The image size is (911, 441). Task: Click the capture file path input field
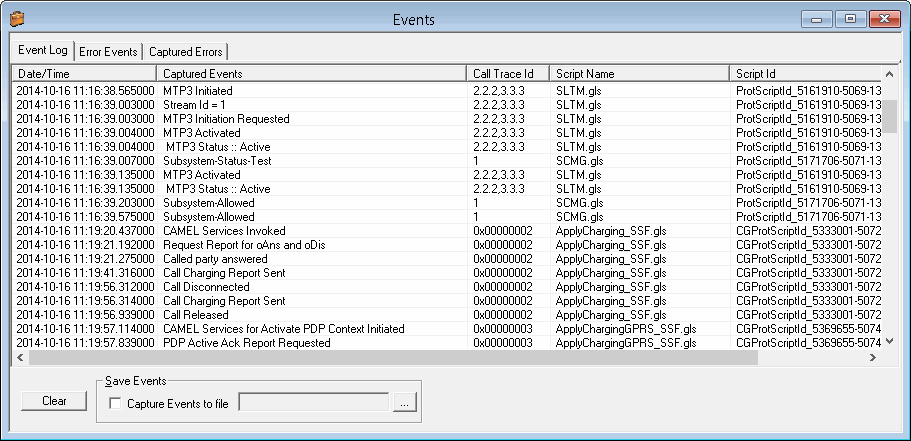click(313, 403)
